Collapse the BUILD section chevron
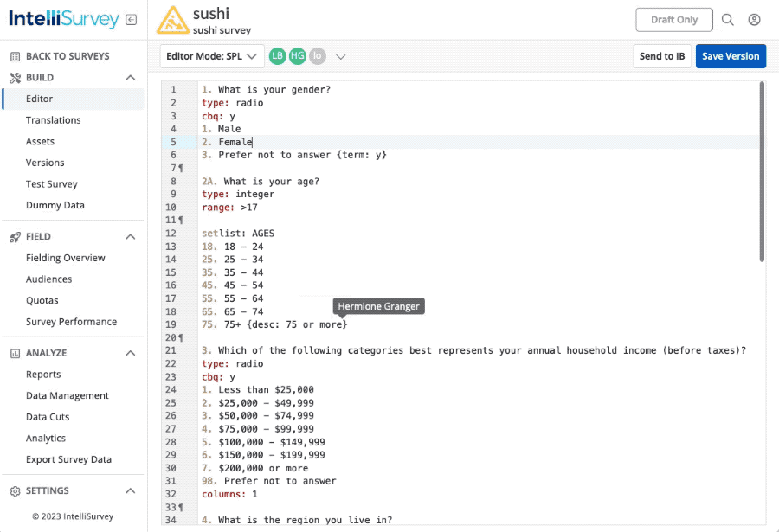 tap(130, 78)
